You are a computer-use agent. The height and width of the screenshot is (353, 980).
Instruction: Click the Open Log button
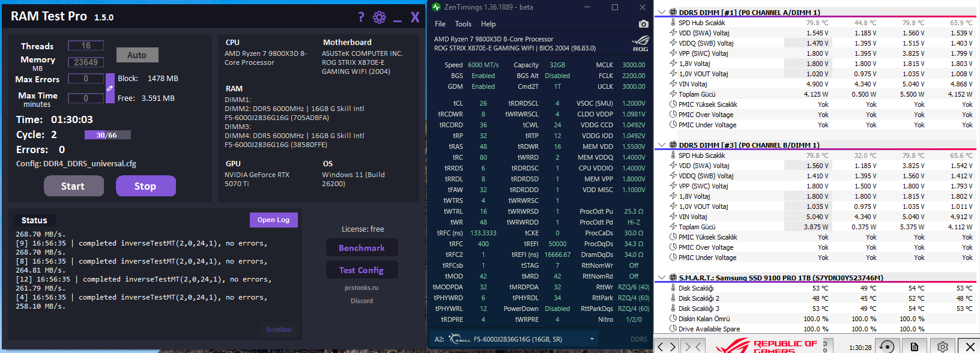tap(274, 220)
